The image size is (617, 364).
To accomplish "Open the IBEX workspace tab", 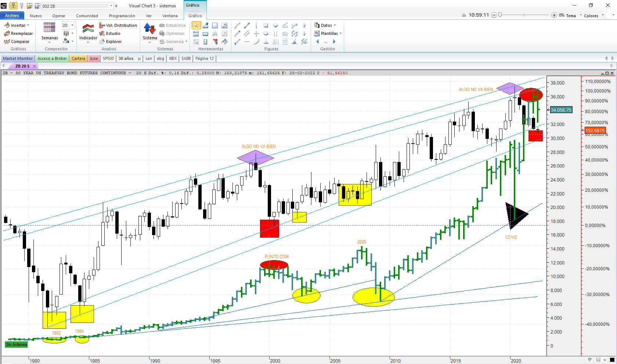I will [x=173, y=58].
